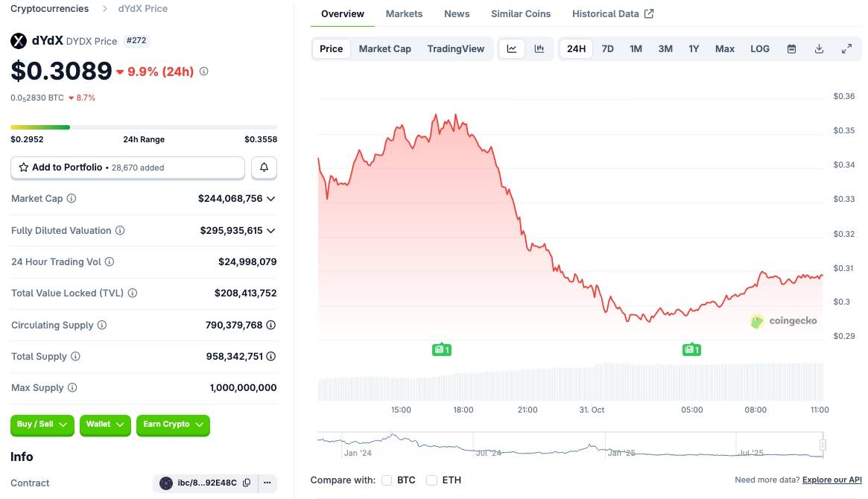868x499 pixels.
Task: Click Market Cap info icon
Action: (x=72, y=199)
